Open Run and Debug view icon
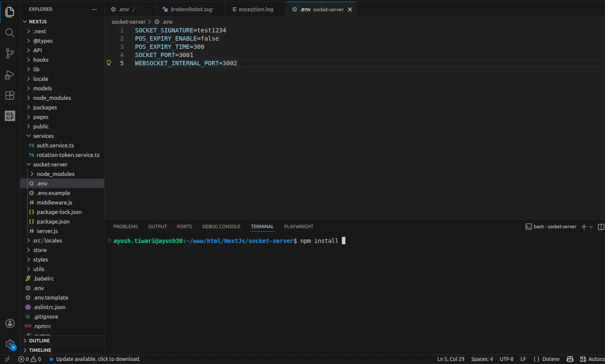 click(10, 75)
